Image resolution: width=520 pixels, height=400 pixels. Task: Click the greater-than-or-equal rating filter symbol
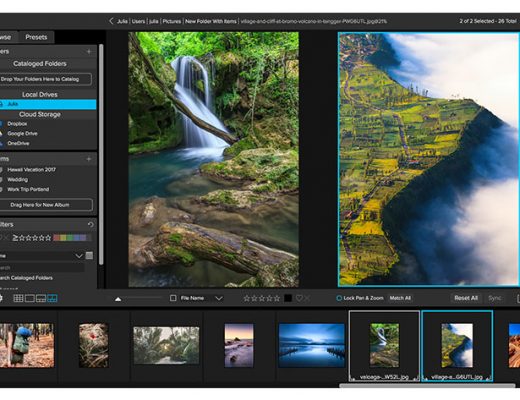point(15,238)
